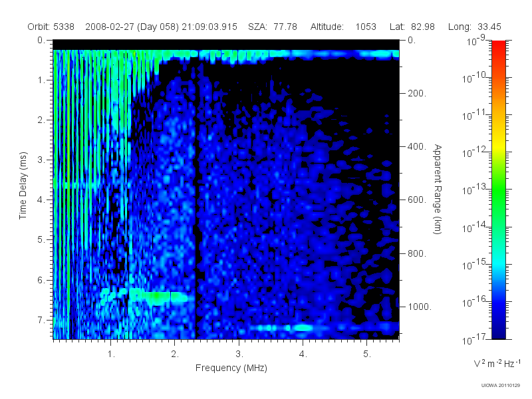Click the 'Frequency (MHz)' axis label
This screenshot has height=399, width=532.
click(231, 368)
